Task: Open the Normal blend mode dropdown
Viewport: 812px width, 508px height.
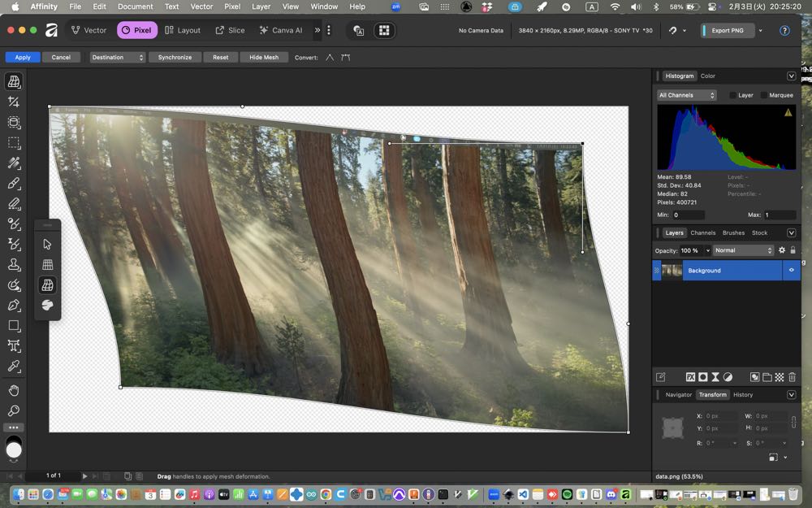Action: coord(743,250)
